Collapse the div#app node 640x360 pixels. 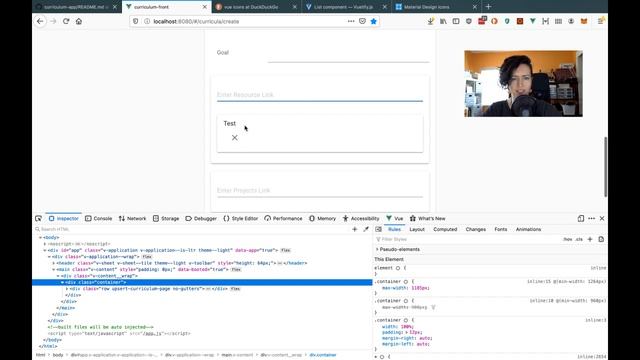pyautogui.click(x=45, y=250)
